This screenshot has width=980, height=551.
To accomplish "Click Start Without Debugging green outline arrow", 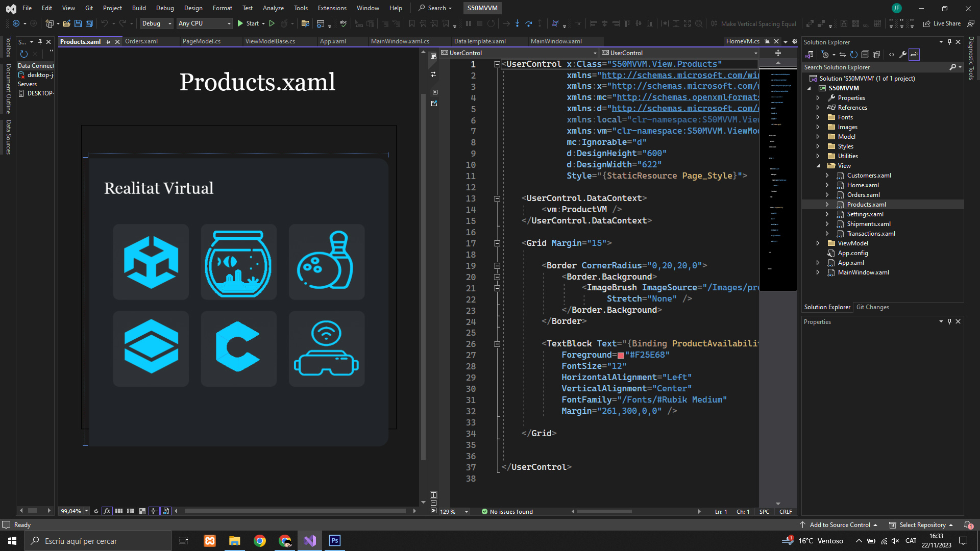I will [272, 23].
